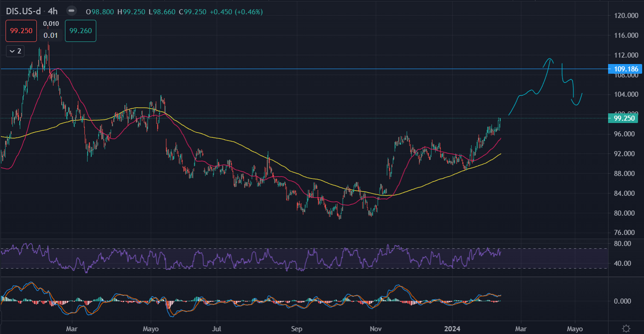This screenshot has width=644, height=334.
Task: Click the 99.250 current price label on axis
Action: (x=625, y=118)
